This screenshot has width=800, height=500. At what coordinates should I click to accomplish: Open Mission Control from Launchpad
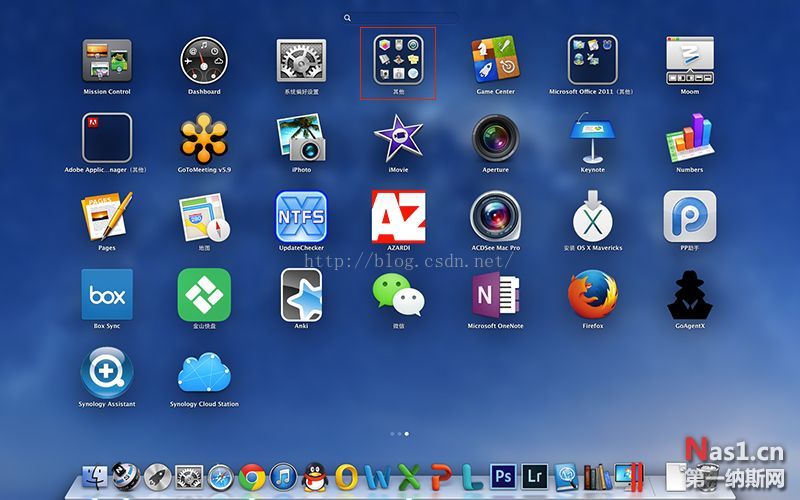[x=107, y=61]
